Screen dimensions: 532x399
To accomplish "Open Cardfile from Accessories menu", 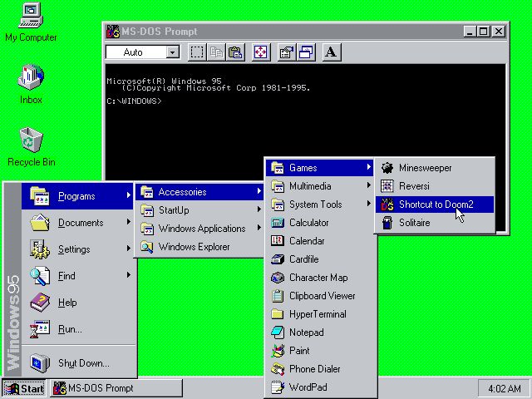I will pos(319,259).
